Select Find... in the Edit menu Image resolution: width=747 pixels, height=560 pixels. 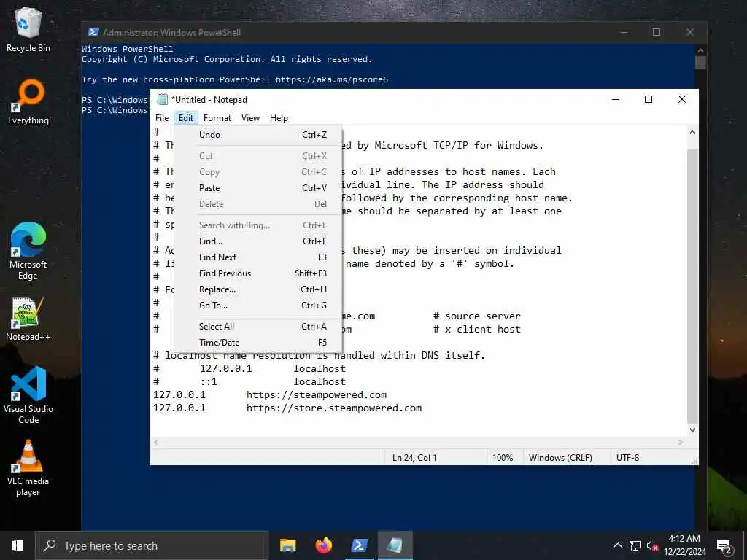tap(258, 241)
